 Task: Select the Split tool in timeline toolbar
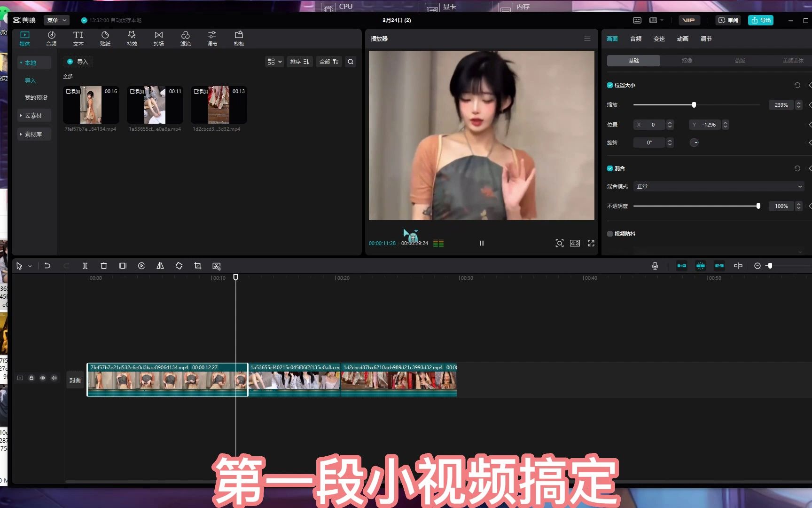click(x=85, y=266)
